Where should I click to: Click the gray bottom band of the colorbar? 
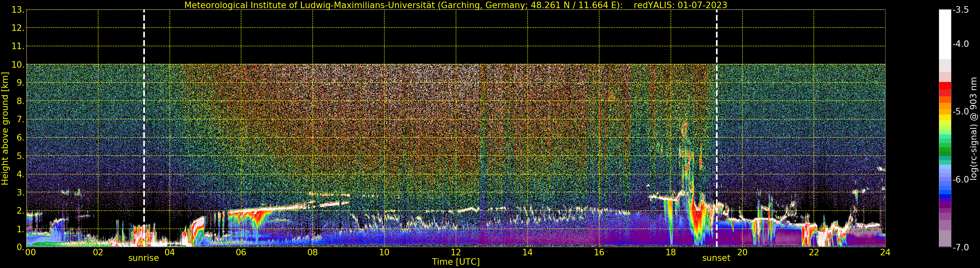pos(945,239)
